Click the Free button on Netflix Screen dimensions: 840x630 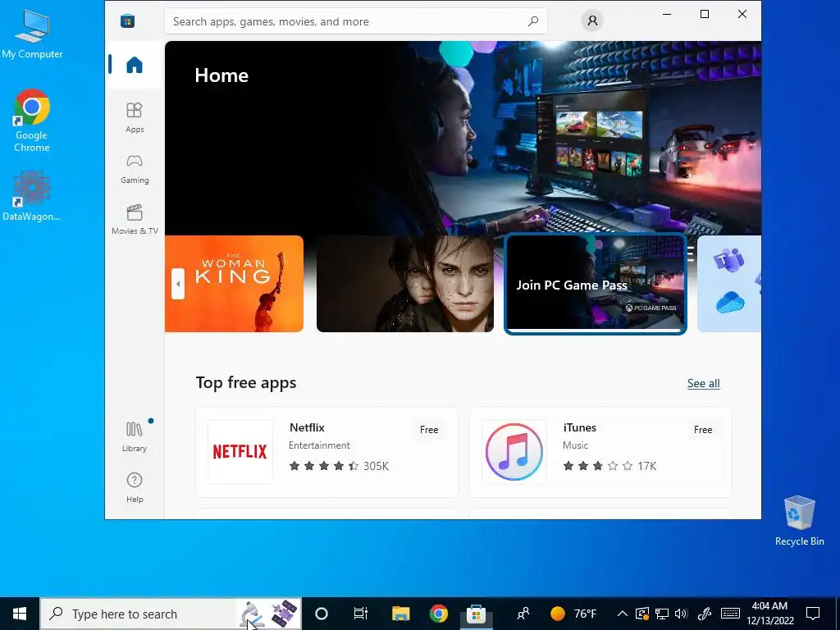(x=428, y=430)
